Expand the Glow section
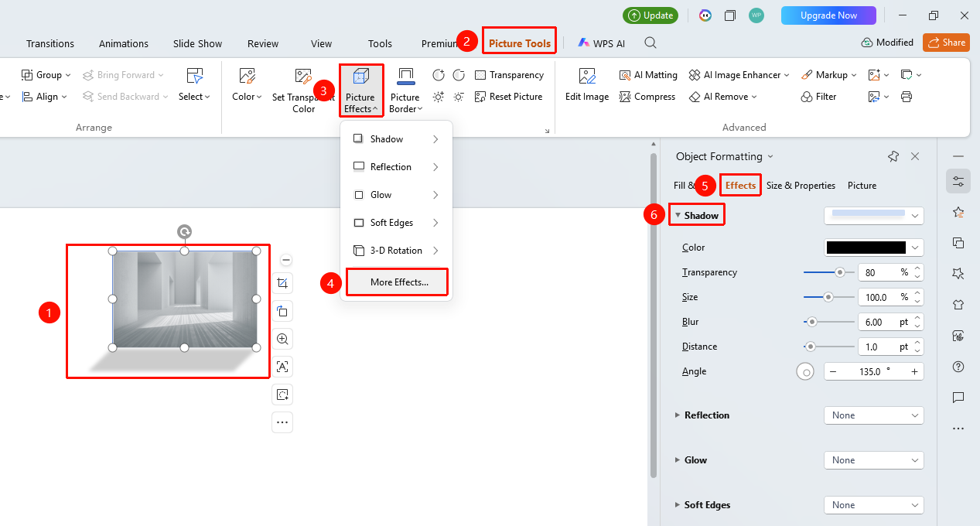Screen dimensions: 980x526 pos(678,460)
